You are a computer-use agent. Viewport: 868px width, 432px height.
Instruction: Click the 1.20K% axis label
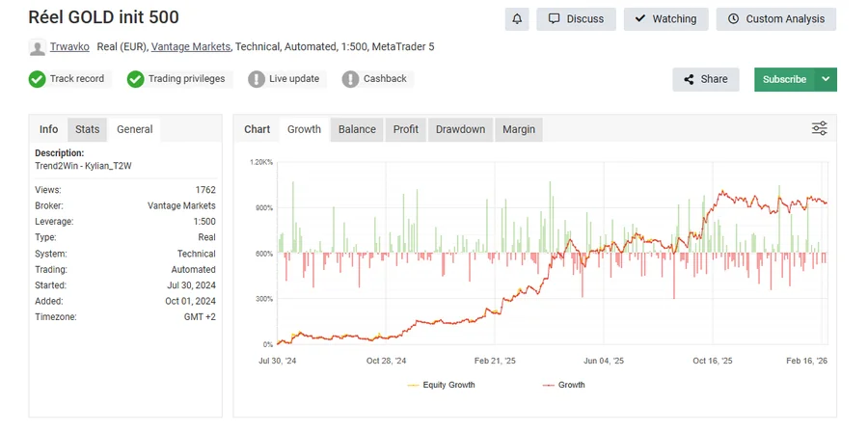click(261, 162)
